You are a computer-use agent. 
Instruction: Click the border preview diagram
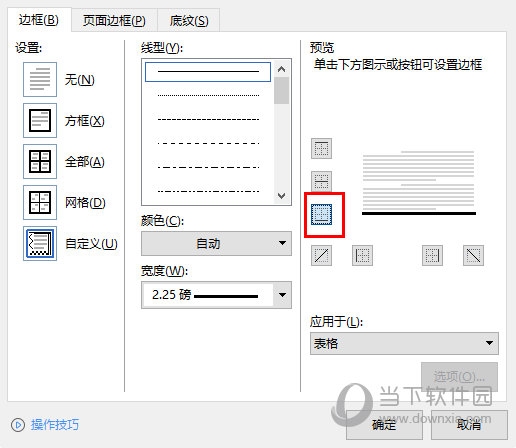point(419,183)
